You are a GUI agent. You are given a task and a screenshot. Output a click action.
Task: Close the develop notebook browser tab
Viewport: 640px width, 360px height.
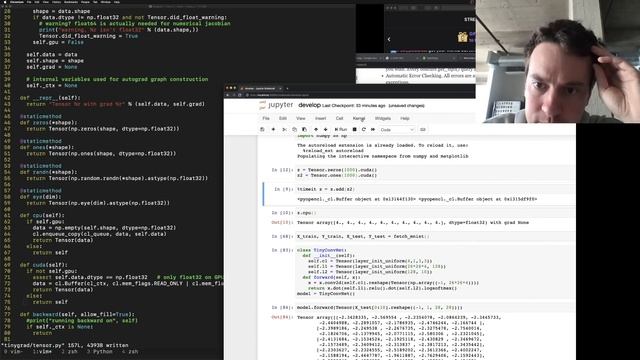click(280, 88)
